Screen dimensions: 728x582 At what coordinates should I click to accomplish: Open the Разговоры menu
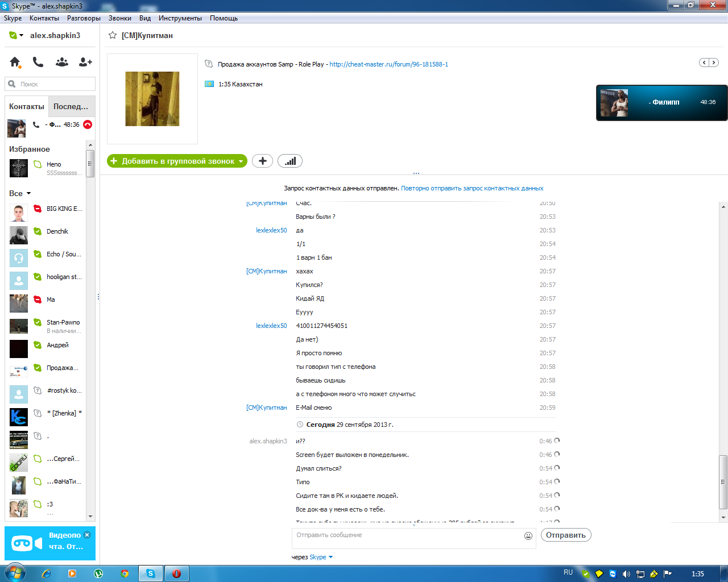tap(84, 18)
